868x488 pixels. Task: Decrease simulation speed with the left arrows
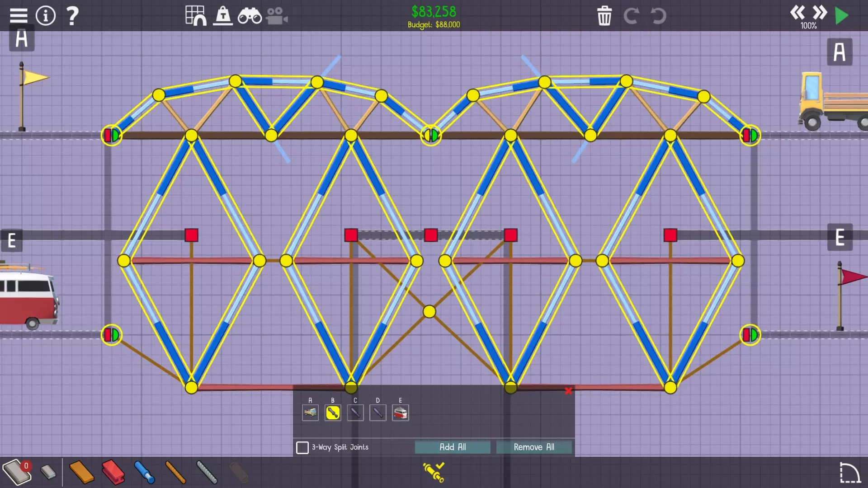(x=797, y=12)
